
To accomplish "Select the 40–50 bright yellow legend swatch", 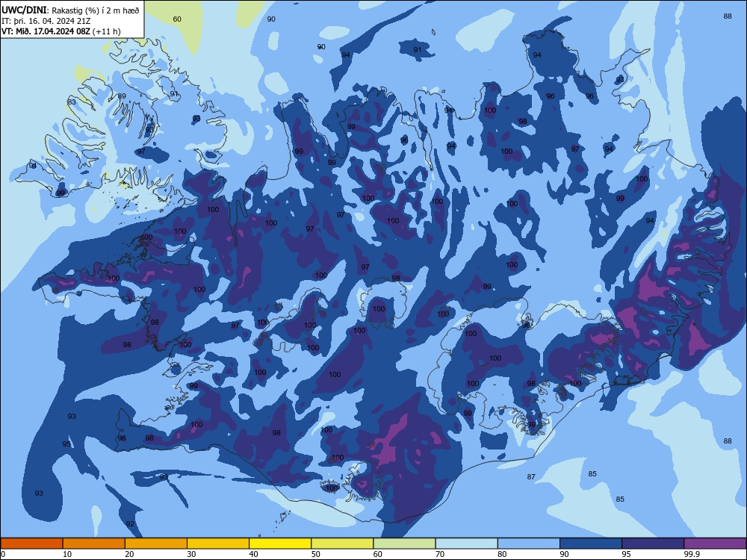I will (x=280, y=544).
